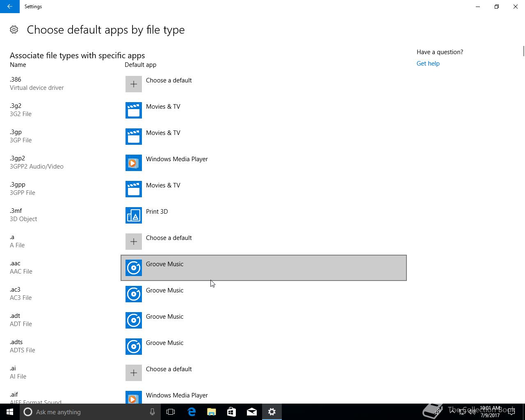This screenshot has width=525, height=420.
Task: Click the Name column header
Action: pyautogui.click(x=18, y=65)
